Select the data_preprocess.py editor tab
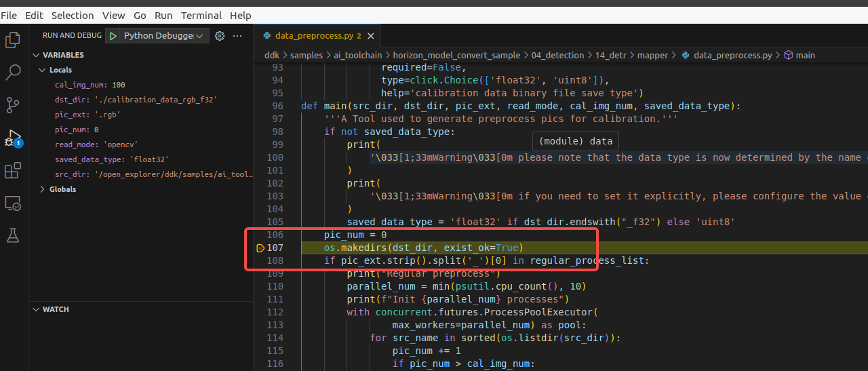Image resolution: width=868 pixels, height=371 pixels. tap(313, 36)
